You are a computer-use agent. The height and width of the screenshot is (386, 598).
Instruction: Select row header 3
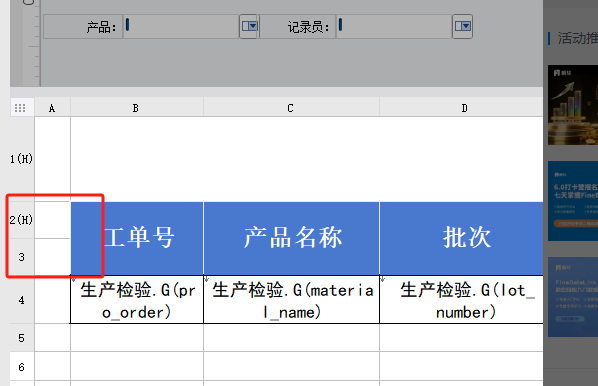[22, 257]
